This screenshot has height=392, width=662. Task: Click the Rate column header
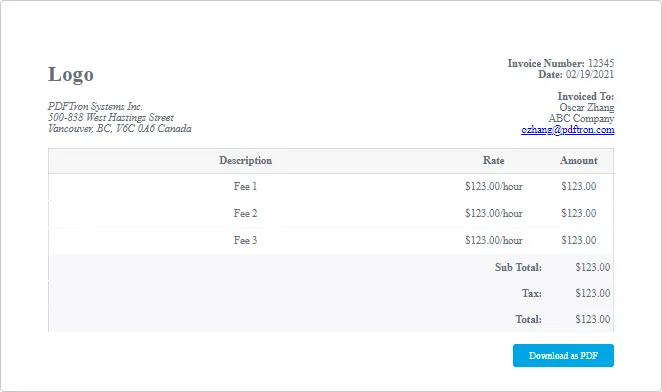click(x=494, y=161)
